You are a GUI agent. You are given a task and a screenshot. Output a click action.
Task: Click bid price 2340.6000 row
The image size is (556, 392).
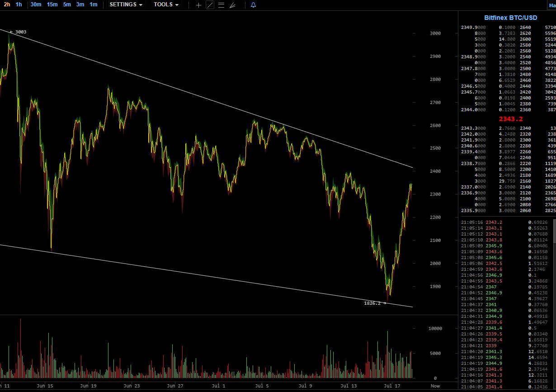pyautogui.click(x=473, y=146)
